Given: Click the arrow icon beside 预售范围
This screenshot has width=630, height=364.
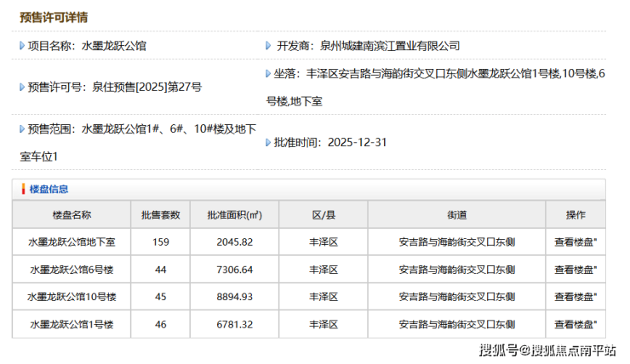Looking at the screenshot, I should pos(22,128).
